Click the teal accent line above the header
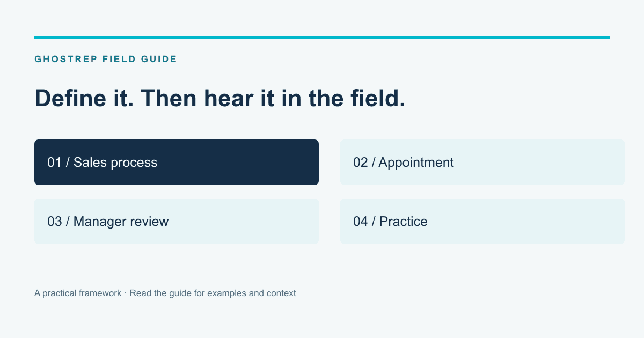The width and height of the screenshot is (644, 338). pos(322,38)
